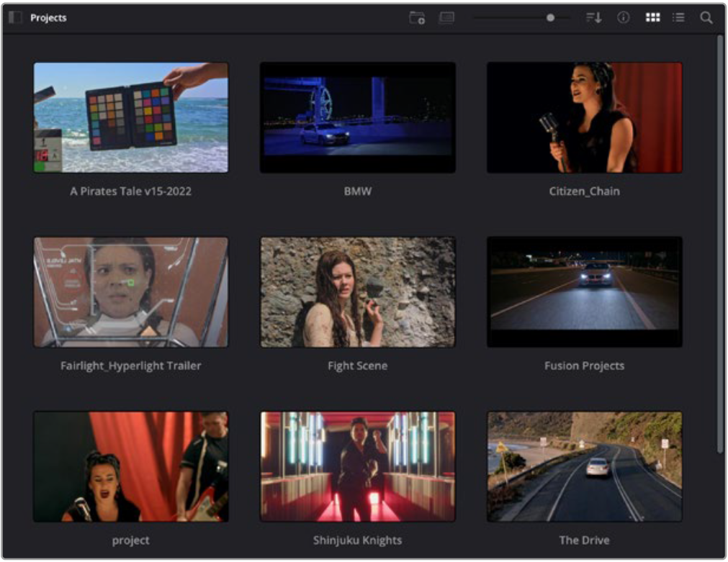Viewport: 728px width, 562px height.
Task: Click the Projects panel title
Action: click(x=48, y=18)
